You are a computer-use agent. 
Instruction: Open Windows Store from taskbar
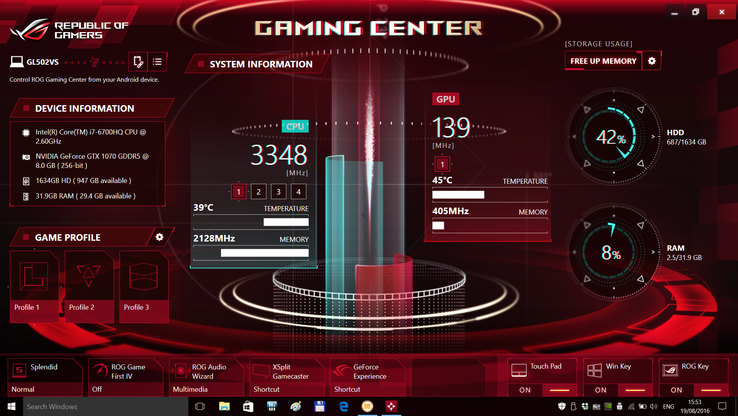click(248, 406)
